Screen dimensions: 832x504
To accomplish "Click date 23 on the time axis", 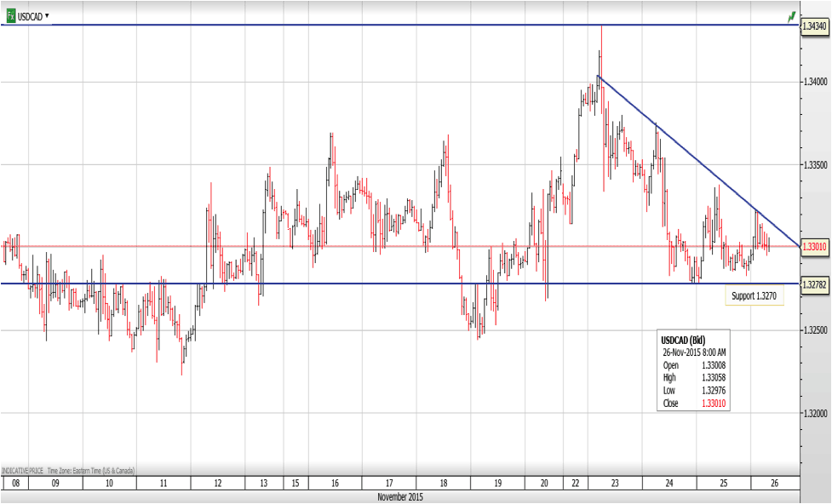I will click(x=614, y=483).
